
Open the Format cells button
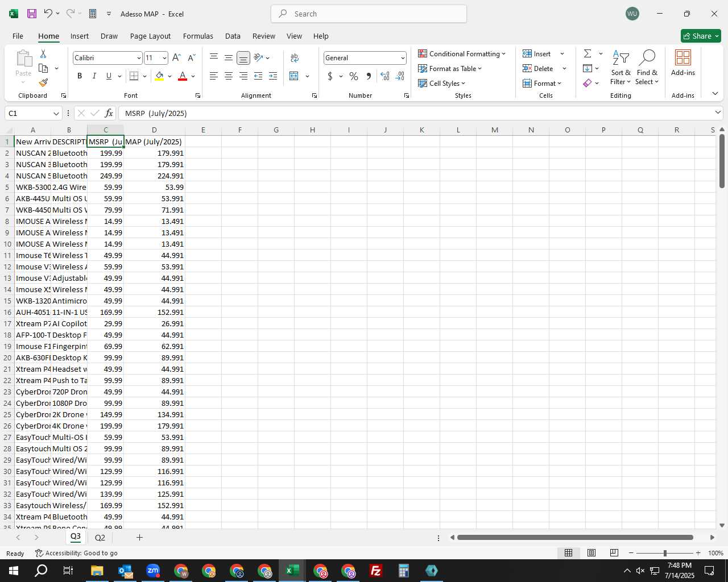pos(542,83)
